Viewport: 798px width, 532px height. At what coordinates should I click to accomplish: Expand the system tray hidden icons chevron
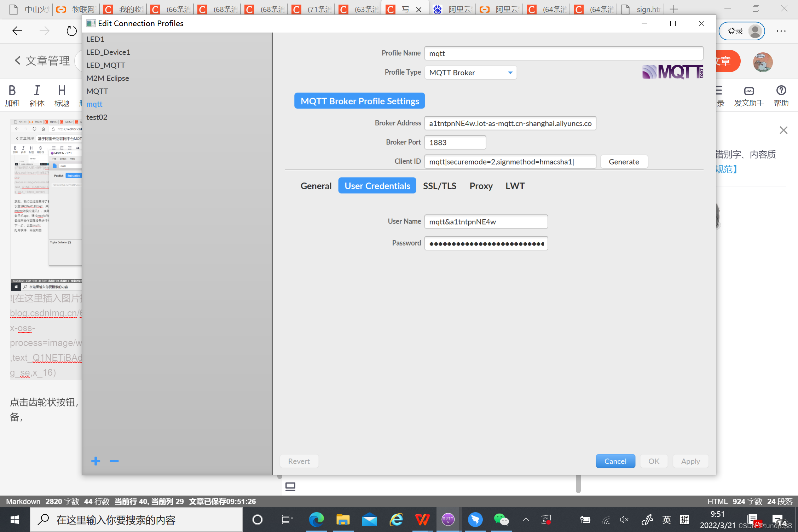click(526, 519)
